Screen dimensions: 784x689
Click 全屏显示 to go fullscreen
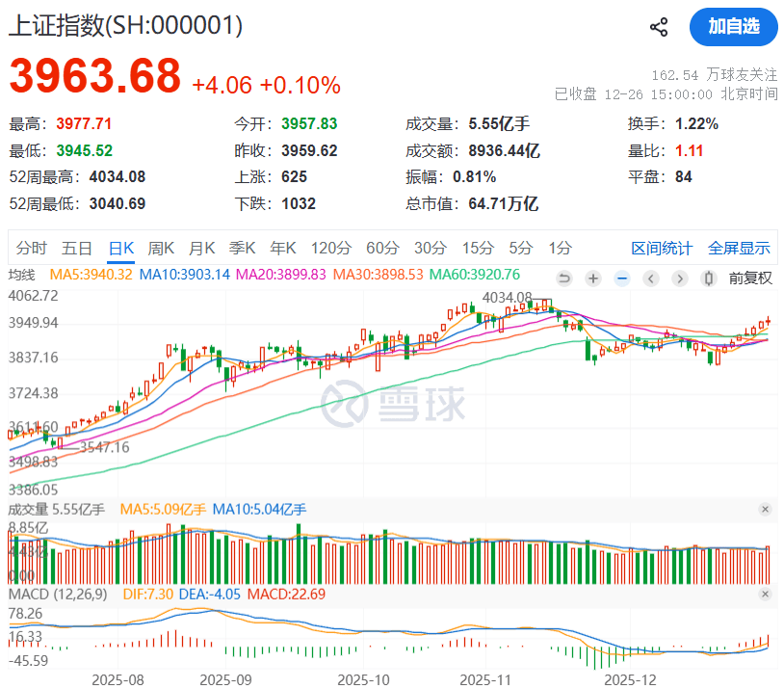(x=739, y=248)
